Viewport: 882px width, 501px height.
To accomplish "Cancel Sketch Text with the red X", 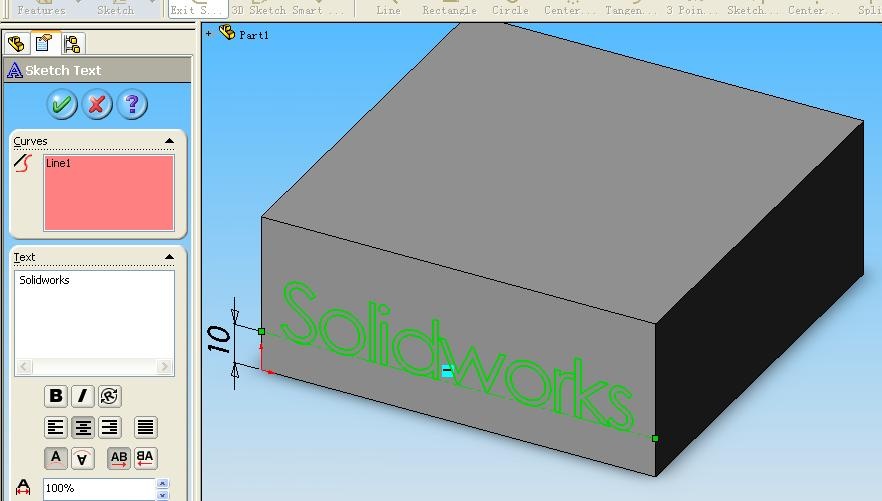I will pyautogui.click(x=97, y=105).
